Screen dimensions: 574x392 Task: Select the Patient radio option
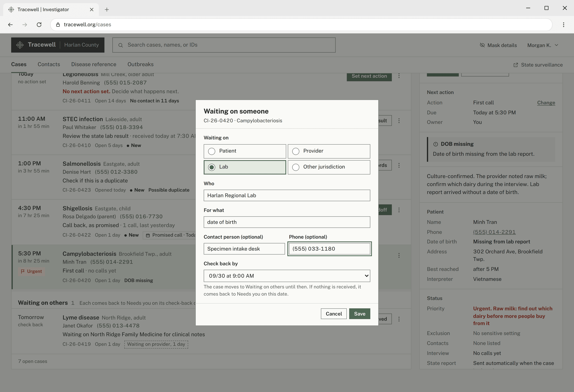pyautogui.click(x=245, y=151)
